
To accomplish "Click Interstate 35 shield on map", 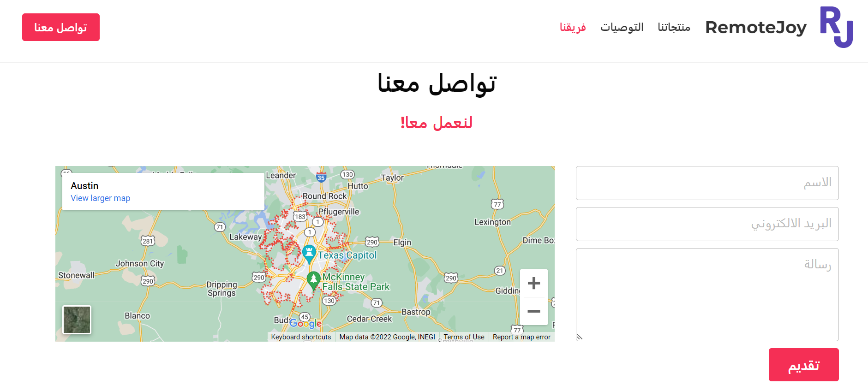I will [x=321, y=177].
